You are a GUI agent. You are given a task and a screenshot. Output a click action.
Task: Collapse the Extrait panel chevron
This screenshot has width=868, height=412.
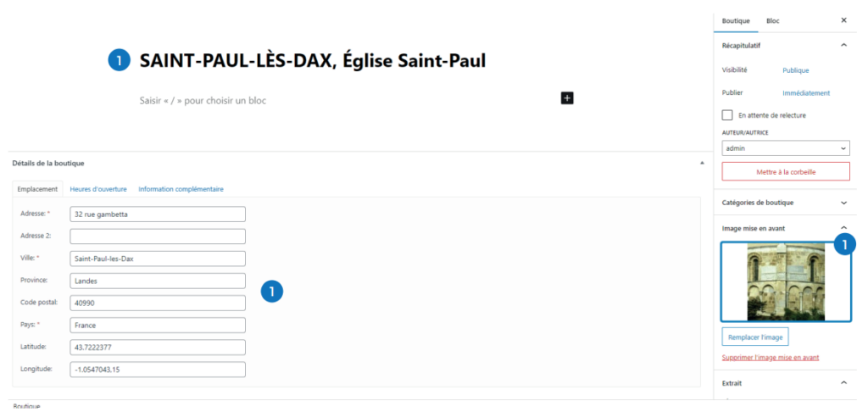tap(843, 383)
